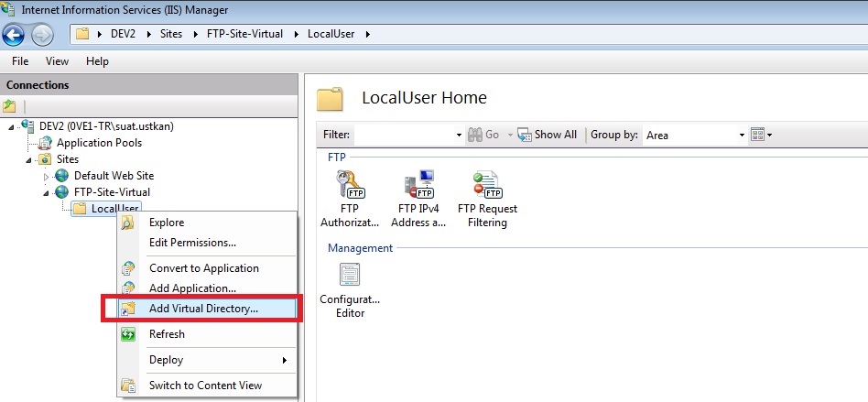Open the FTP Authorization Rules feature icon
Screen dimensions: 868x402
click(x=350, y=184)
